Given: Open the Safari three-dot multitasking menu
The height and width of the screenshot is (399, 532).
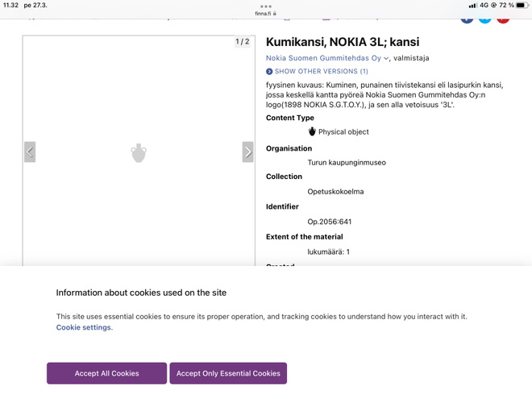Looking at the screenshot, I should 266,6.
